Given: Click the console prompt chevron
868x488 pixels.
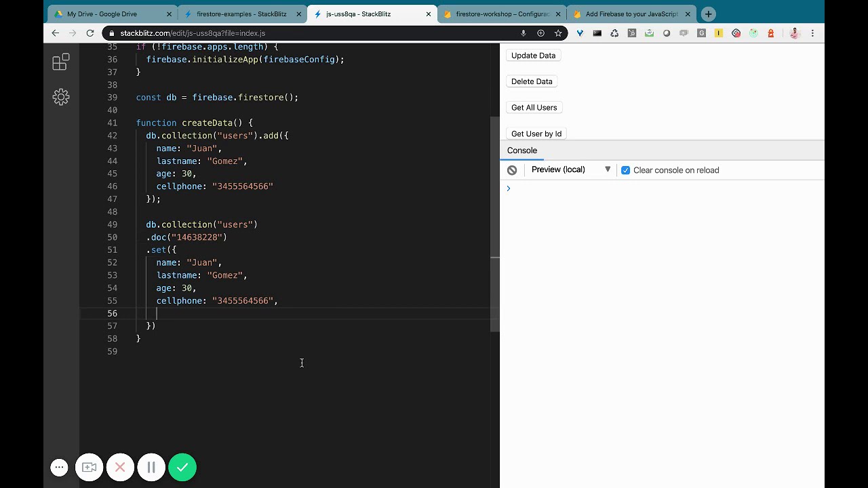Looking at the screenshot, I should point(508,188).
